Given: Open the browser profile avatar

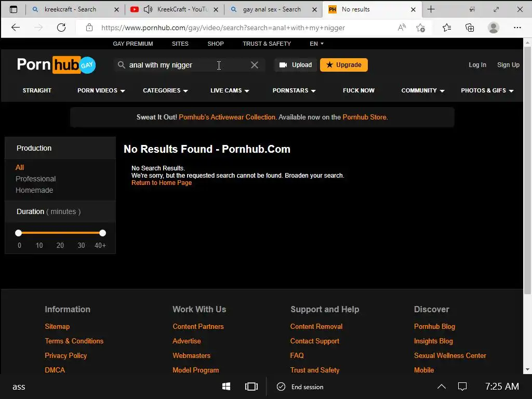Looking at the screenshot, I should point(494,28).
